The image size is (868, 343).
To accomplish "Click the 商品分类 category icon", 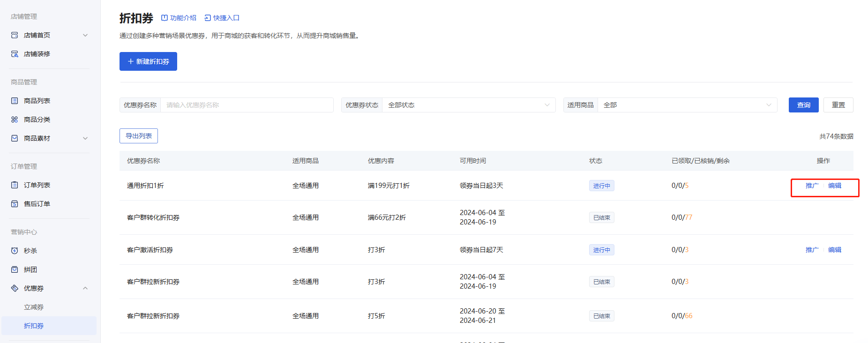I will (x=15, y=119).
